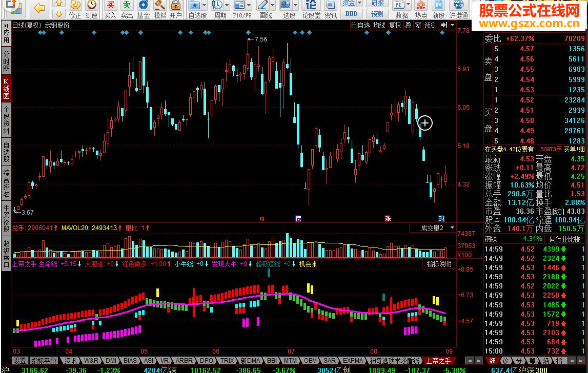This screenshot has width=588, height=373.
Task: Click the 卖出 sell icon
Action: tap(127, 5)
